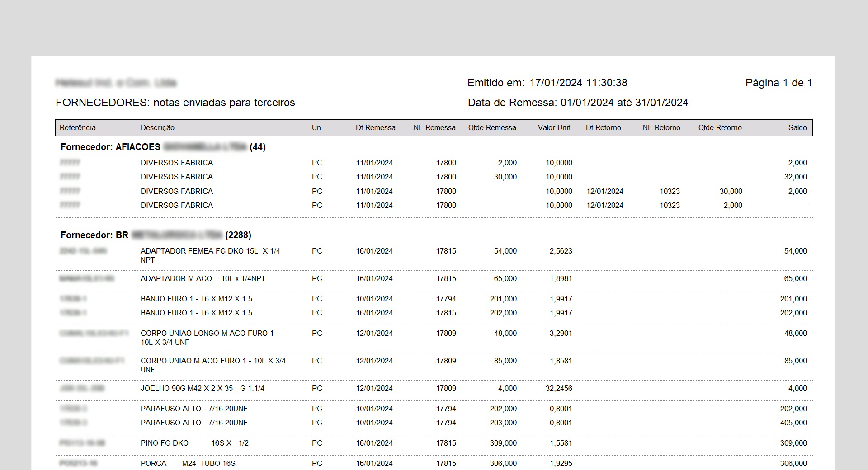
Task: Click unit value 32,2456 in JOELHO row
Action: point(559,388)
